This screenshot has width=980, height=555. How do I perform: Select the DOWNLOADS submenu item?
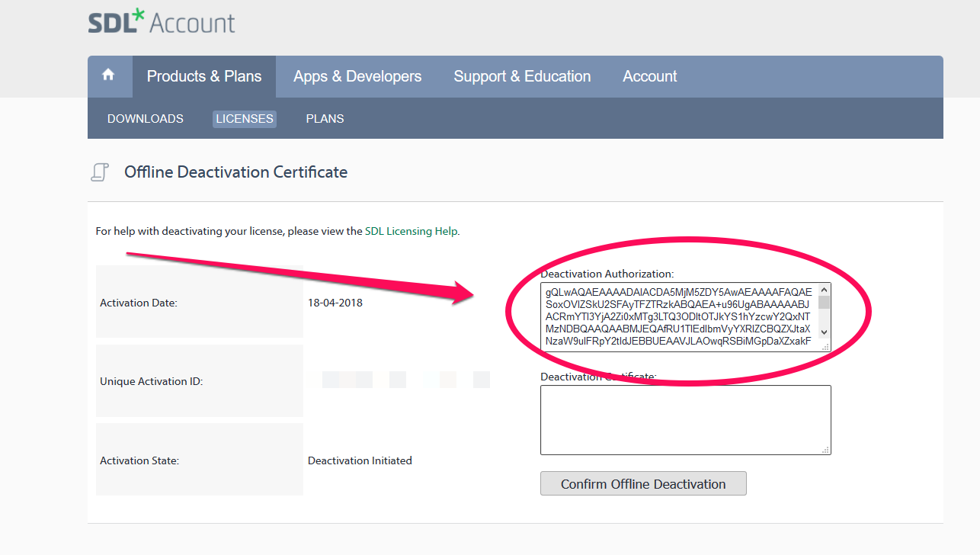click(146, 119)
